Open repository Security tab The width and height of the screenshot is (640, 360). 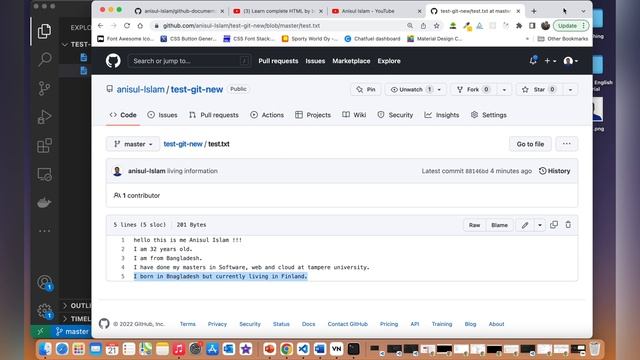click(395, 115)
